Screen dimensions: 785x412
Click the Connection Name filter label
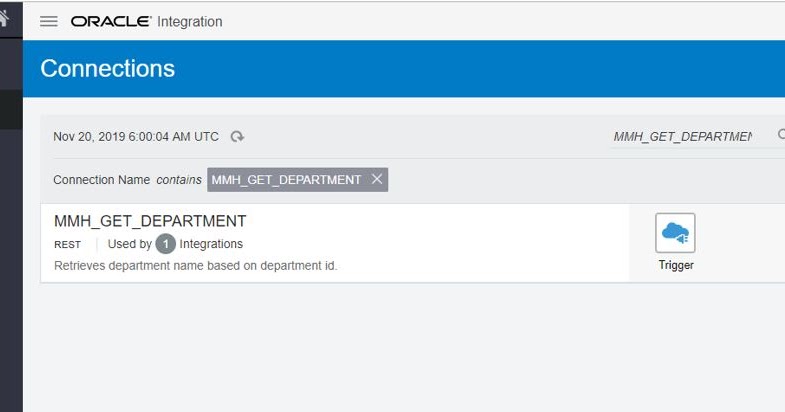[x=102, y=180]
